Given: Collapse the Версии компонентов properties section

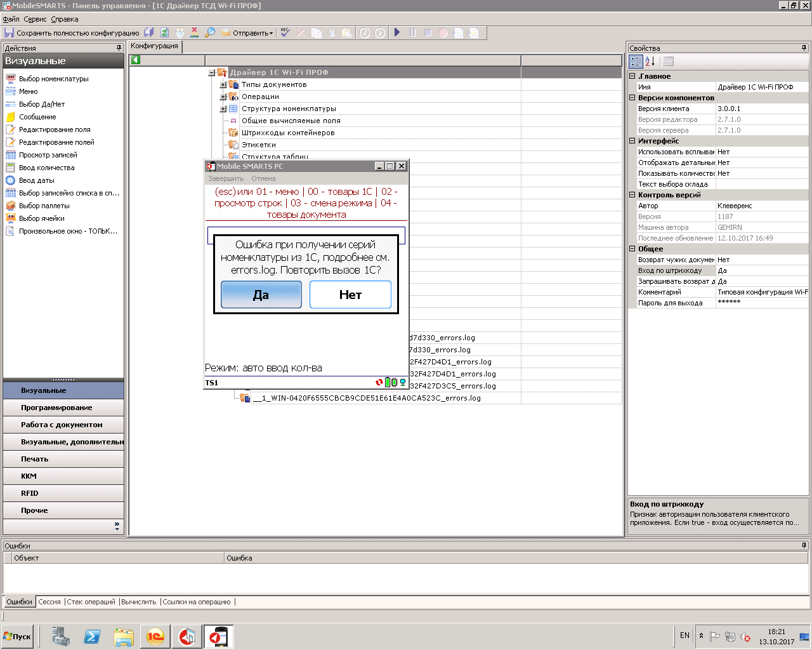Looking at the screenshot, I should coord(632,98).
